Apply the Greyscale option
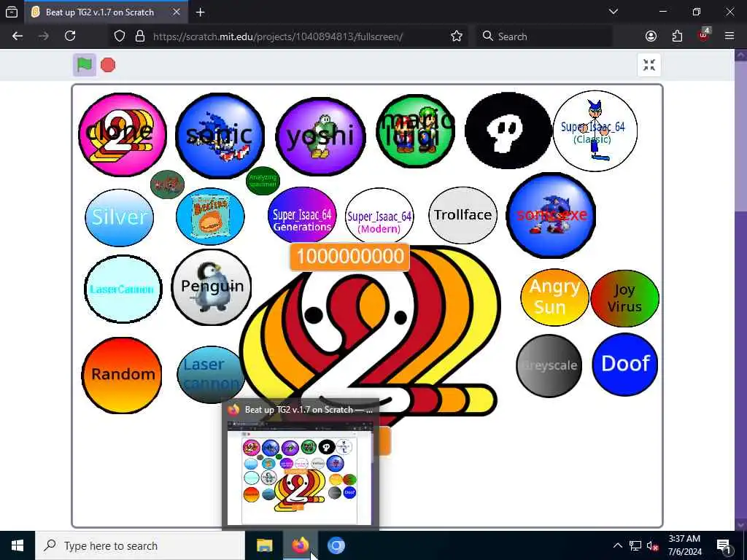 (x=549, y=366)
